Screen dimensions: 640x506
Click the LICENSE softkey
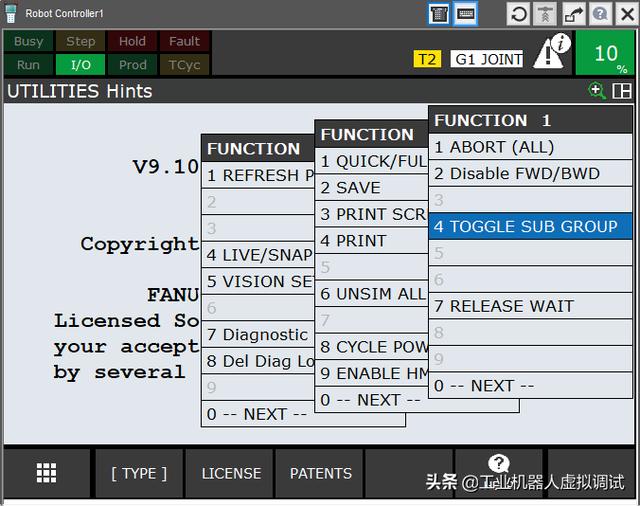pos(231,473)
